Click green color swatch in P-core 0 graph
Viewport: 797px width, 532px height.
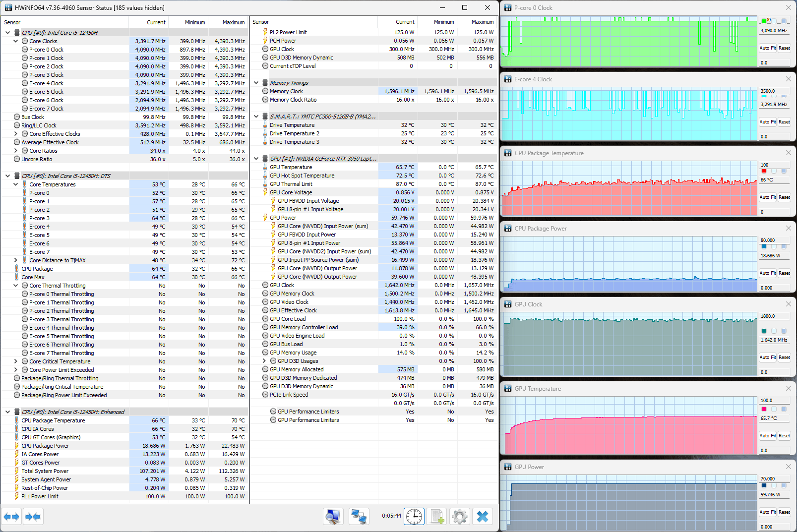tap(764, 21)
